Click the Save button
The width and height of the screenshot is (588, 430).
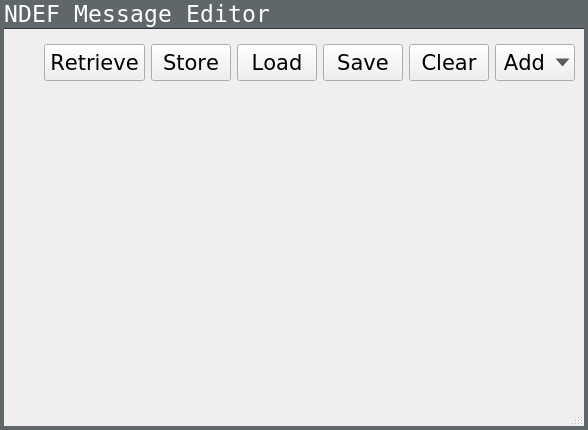coord(363,63)
